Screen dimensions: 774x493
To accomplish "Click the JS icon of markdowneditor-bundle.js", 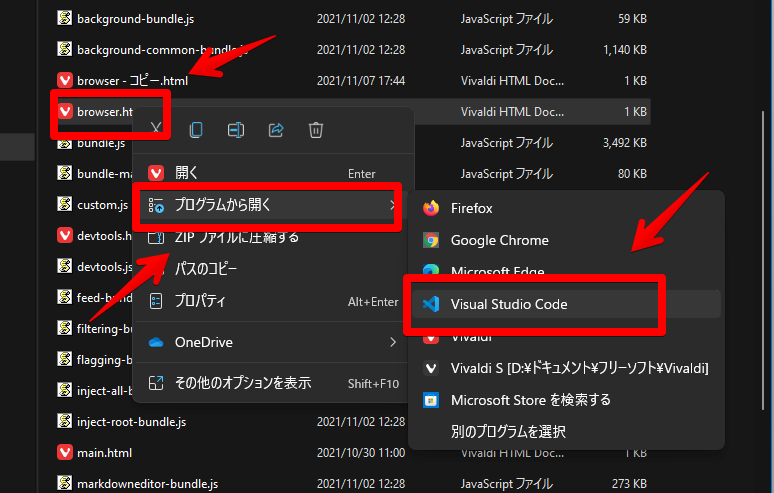I will click(64, 484).
